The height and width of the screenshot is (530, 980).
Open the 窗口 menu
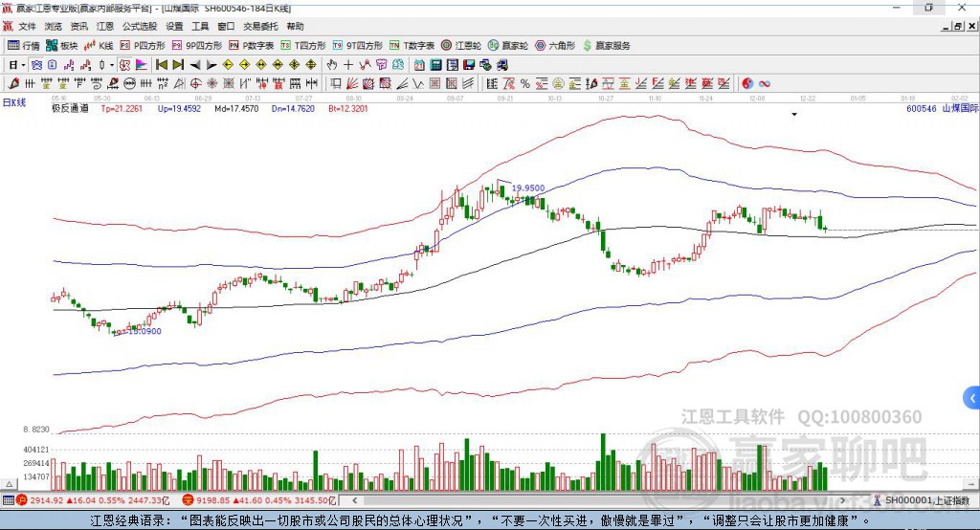tap(226, 26)
